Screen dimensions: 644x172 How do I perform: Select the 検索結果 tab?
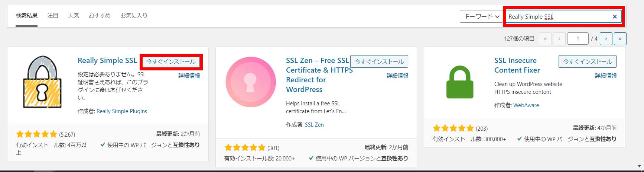coord(27,15)
